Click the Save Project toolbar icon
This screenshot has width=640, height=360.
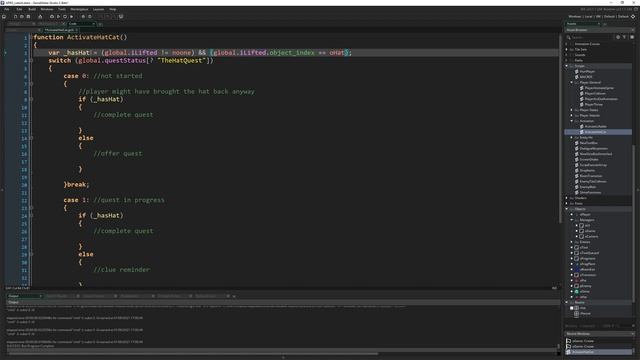point(28,16)
